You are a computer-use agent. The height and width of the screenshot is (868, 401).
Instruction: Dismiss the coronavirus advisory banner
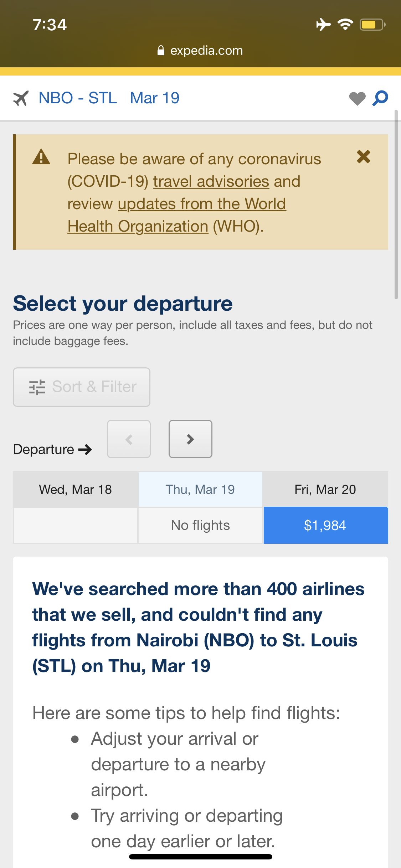(364, 156)
